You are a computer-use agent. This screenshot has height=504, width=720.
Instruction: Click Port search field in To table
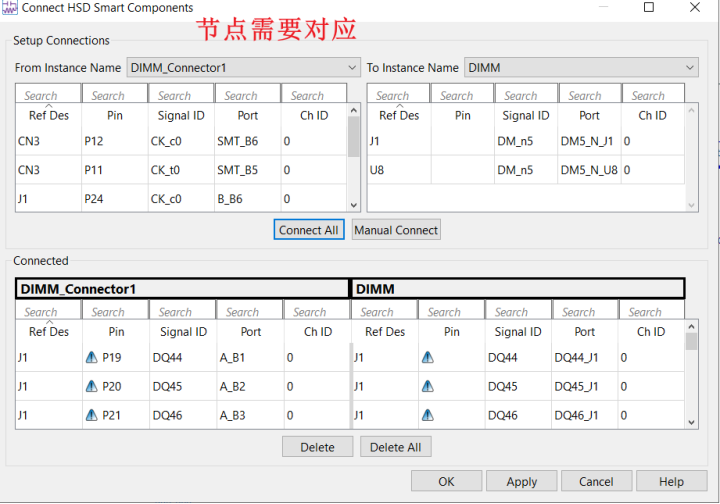590,94
